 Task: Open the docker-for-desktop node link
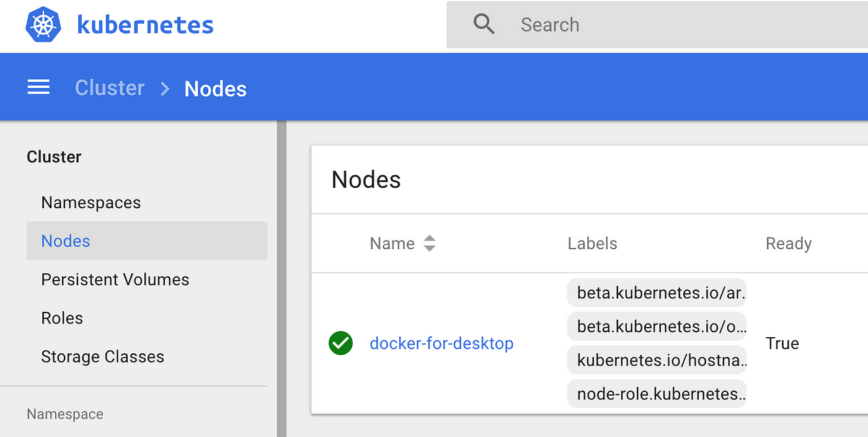click(x=441, y=343)
